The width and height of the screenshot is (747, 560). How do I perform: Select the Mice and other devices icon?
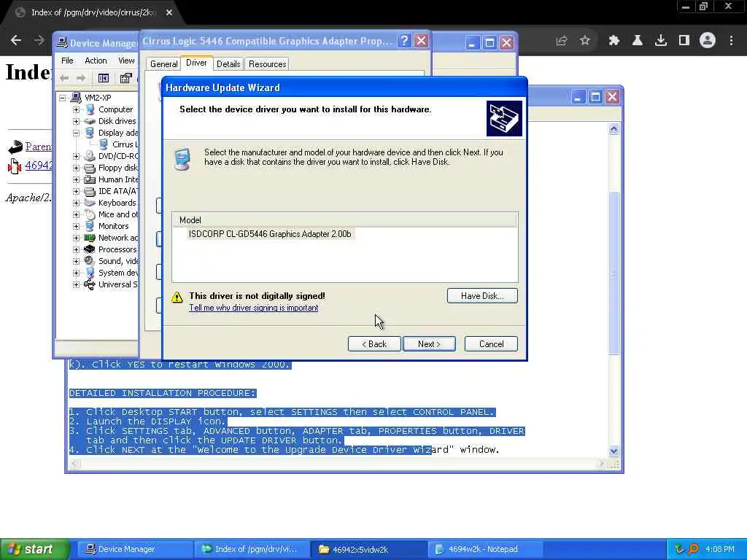[90, 214]
